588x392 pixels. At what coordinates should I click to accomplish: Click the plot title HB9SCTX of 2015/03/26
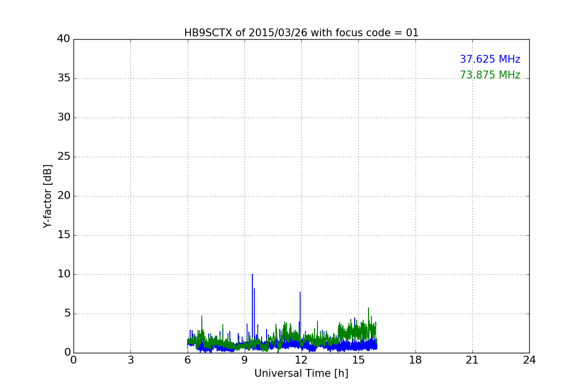click(x=301, y=33)
